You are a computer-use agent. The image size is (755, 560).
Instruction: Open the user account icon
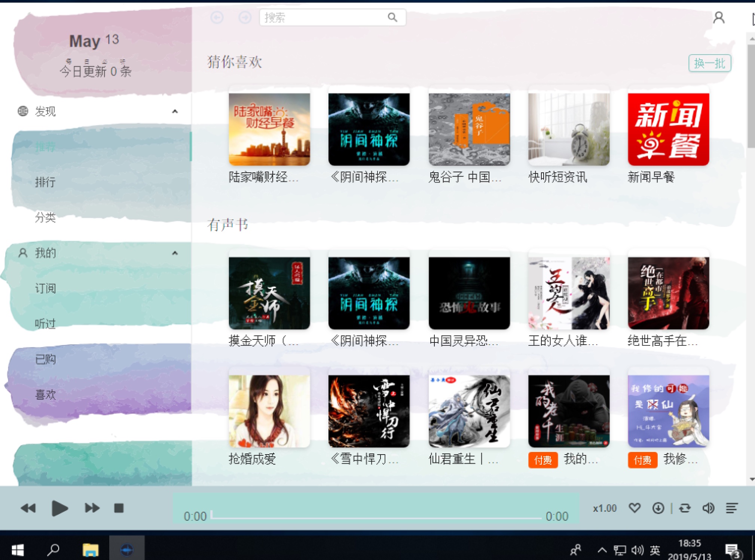[719, 18]
